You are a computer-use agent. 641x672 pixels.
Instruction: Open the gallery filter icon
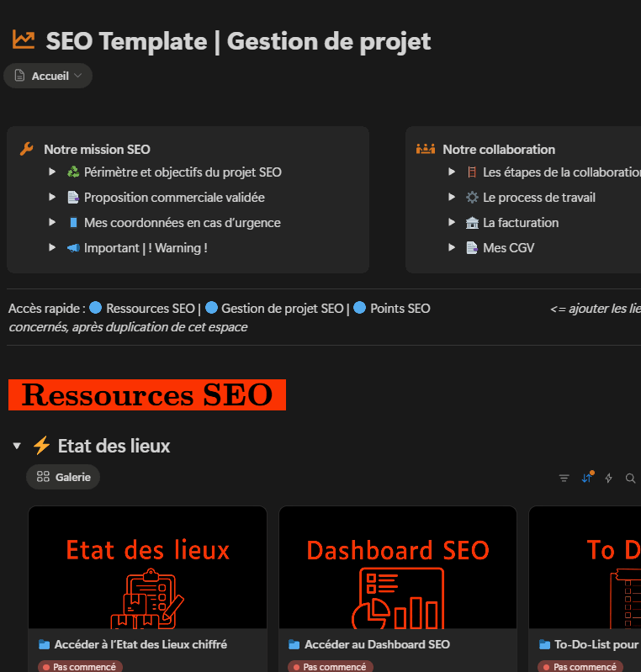[x=564, y=478]
